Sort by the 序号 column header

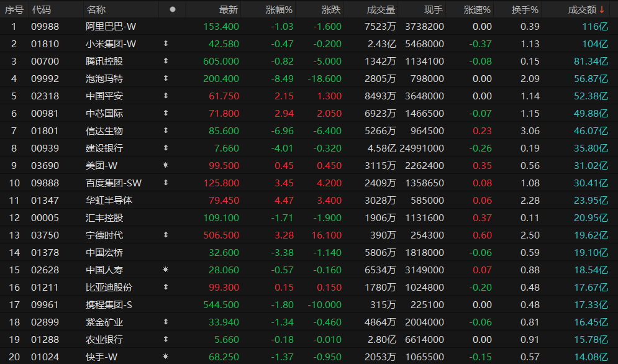[14, 9]
